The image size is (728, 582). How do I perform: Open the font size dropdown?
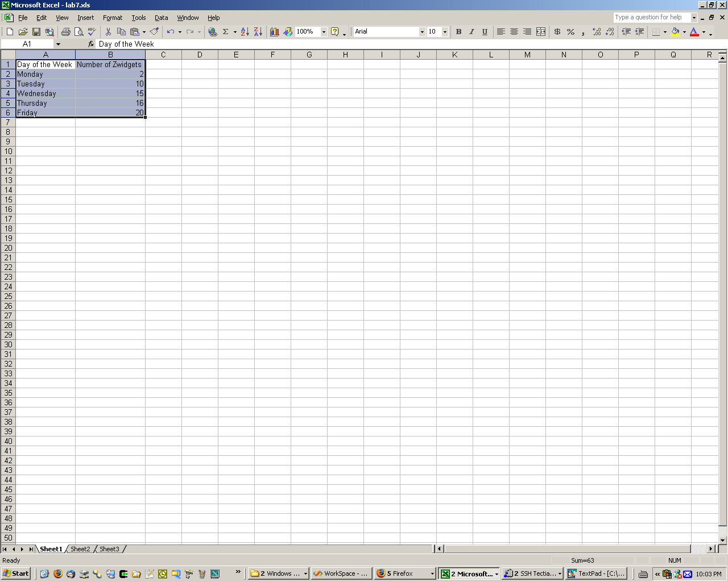(445, 32)
